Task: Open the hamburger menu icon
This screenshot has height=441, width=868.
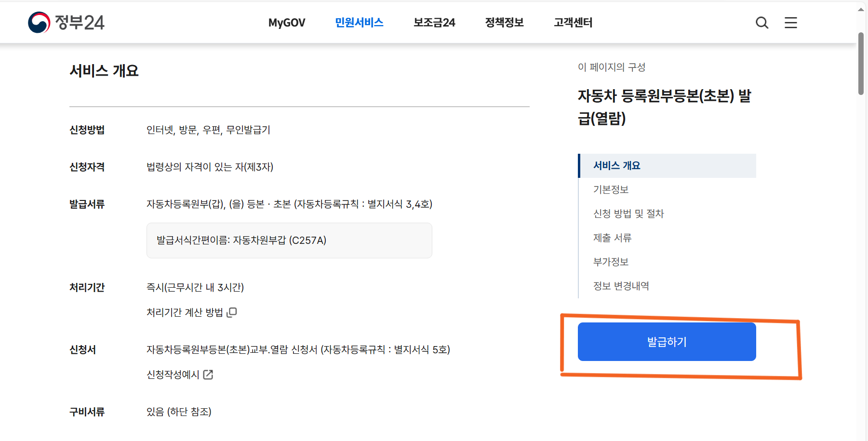Action: coord(791,23)
